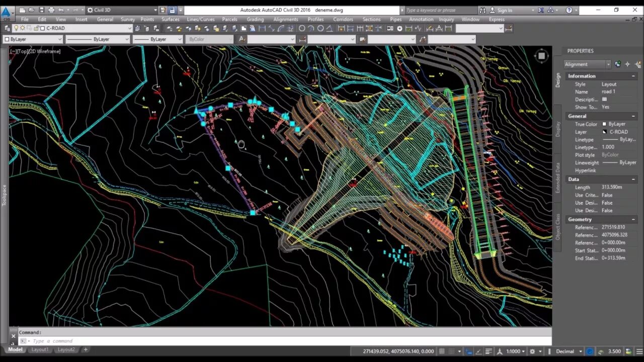
Task: Click the Plot printer icon
Action: 51,10
